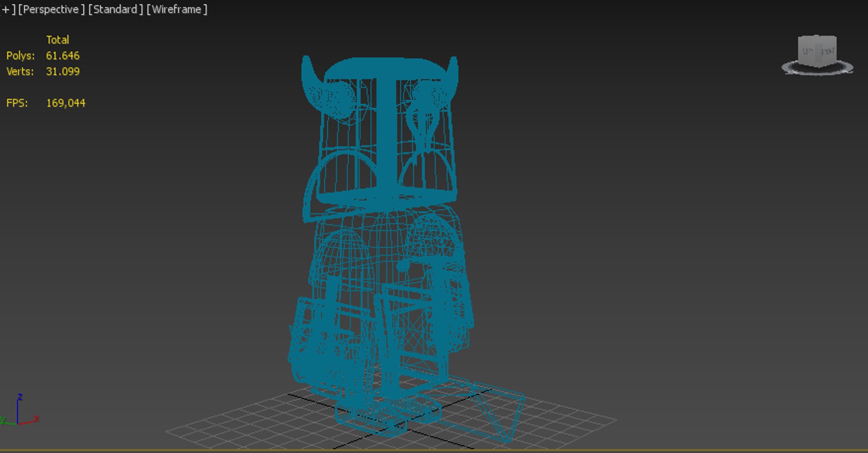Click the Polys: statistics label
Image resolution: width=868 pixels, height=453 pixels.
pos(20,56)
